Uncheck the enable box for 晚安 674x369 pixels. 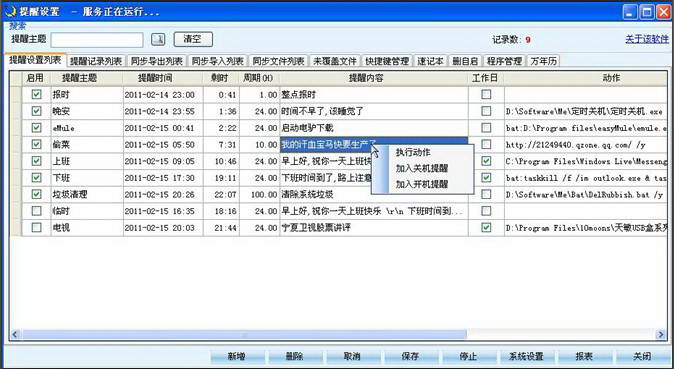point(37,111)
